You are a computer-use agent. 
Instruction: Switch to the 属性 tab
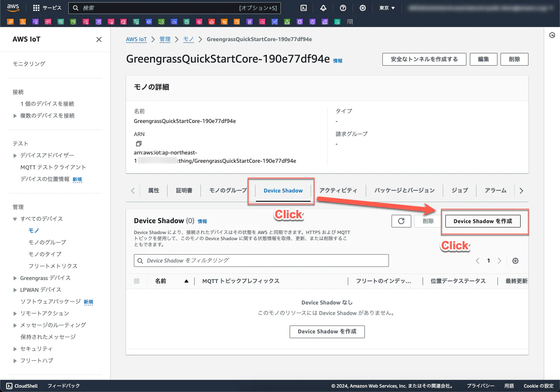click(x=154, y=190)
